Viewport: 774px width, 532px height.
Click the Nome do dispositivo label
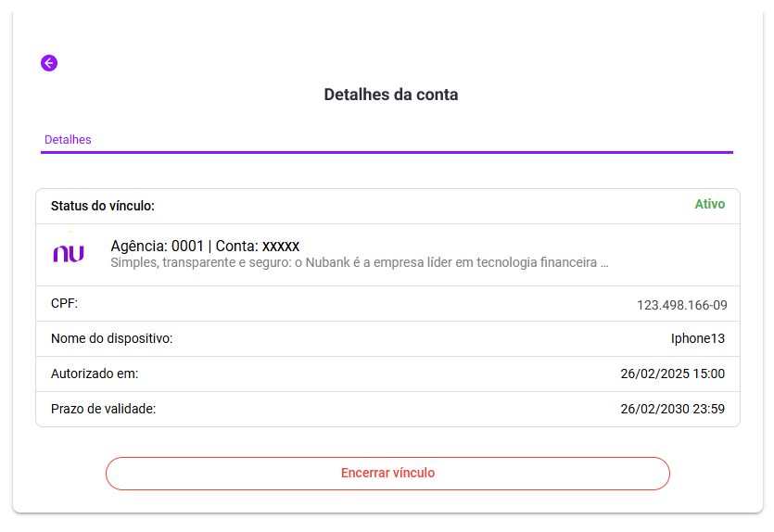pos(111,338)
